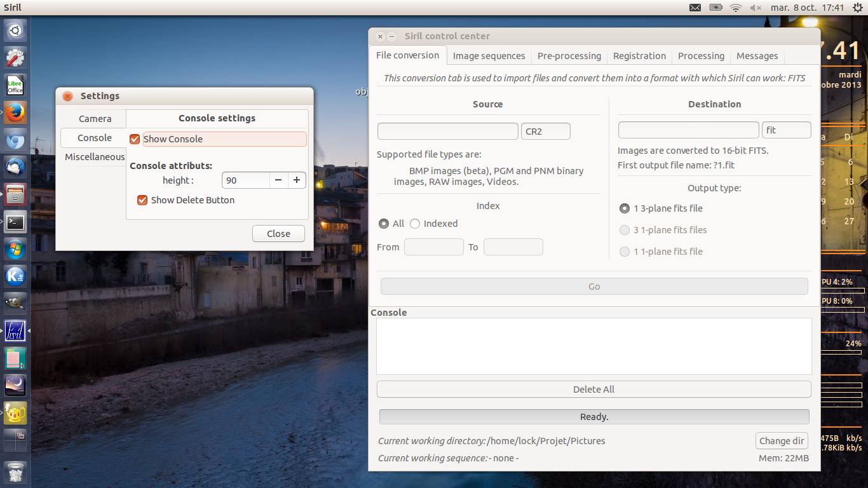Select Console in the Settings sidebar
The width and height of the screenshot is (868, 488).
pos(94,138)
